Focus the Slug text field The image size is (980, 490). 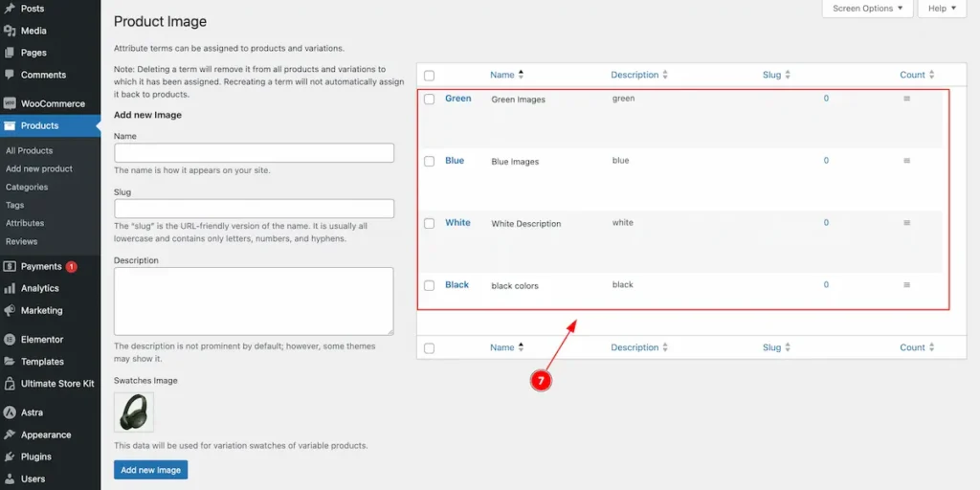click(254, 209)
